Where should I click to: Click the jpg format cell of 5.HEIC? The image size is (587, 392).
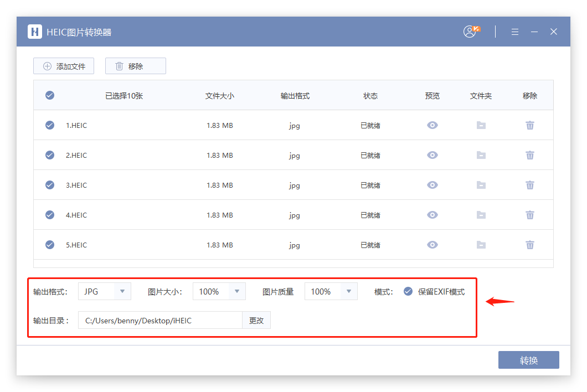[x=295, y=246]
